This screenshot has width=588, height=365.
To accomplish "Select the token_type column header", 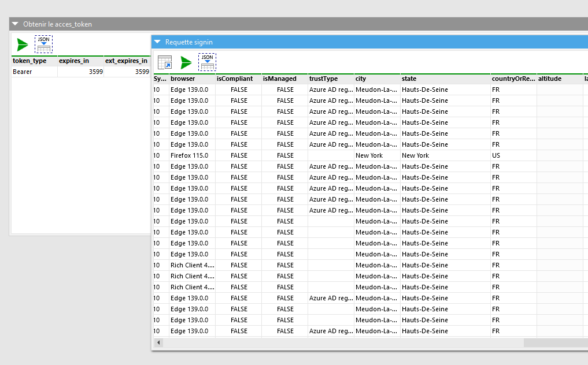I will click(34, 61).
